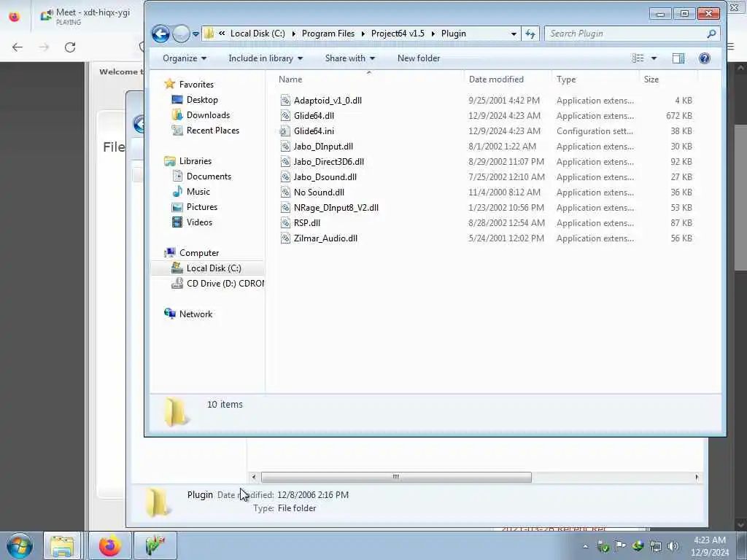Sort by the Name column header

click(x=368, y=79)
